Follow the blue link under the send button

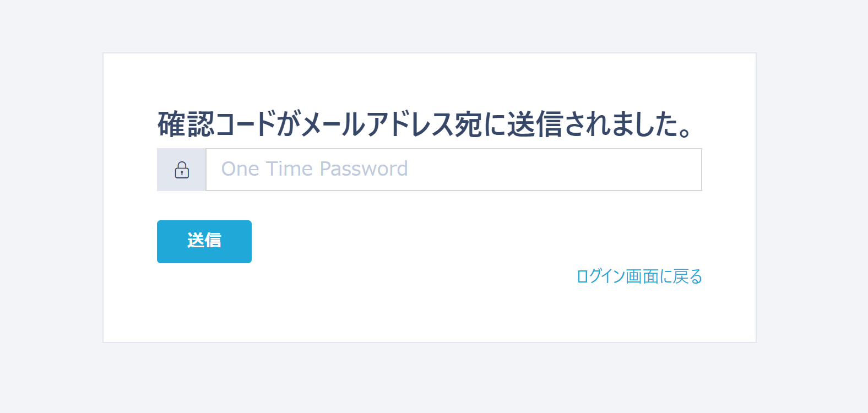[639, 276]
